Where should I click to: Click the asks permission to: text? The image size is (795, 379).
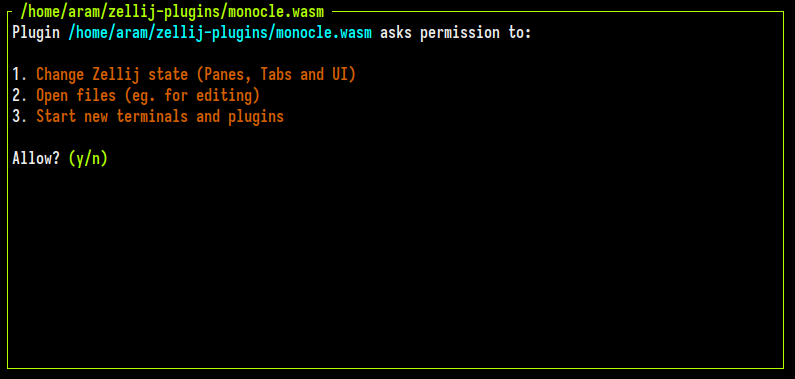pyautogui.click(x=456, y=33)
